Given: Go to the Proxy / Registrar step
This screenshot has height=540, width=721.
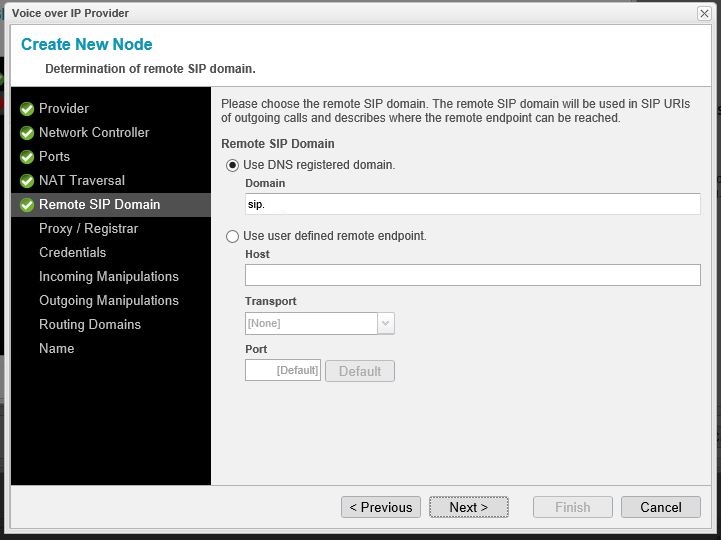Looking at the screenshot, I should tap(88, 229).
